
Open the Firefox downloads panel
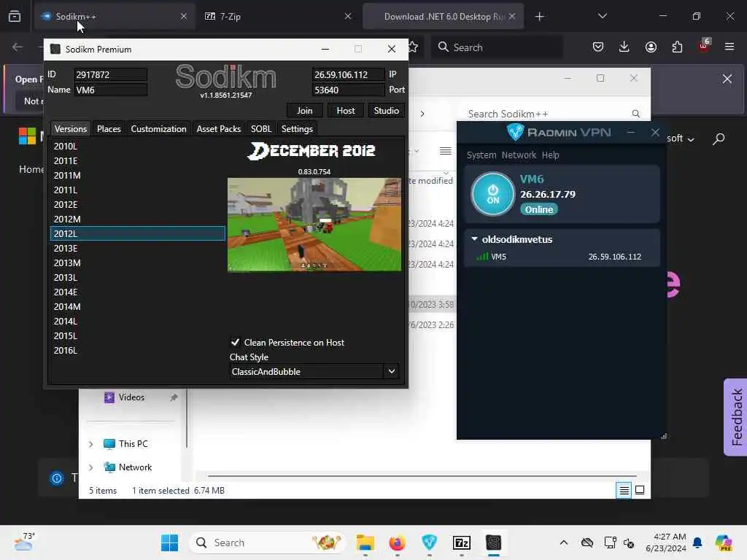[x=624, y=47]
